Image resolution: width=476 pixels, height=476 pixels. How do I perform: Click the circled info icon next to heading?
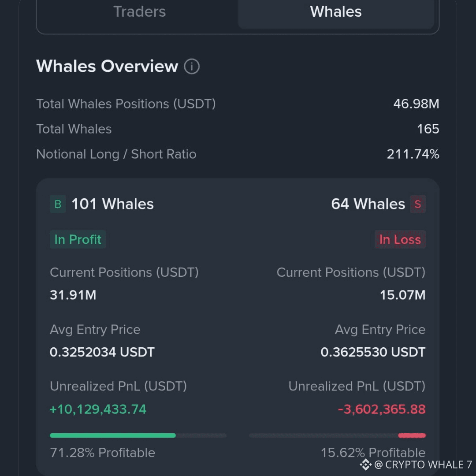click(x=191, y=66)
